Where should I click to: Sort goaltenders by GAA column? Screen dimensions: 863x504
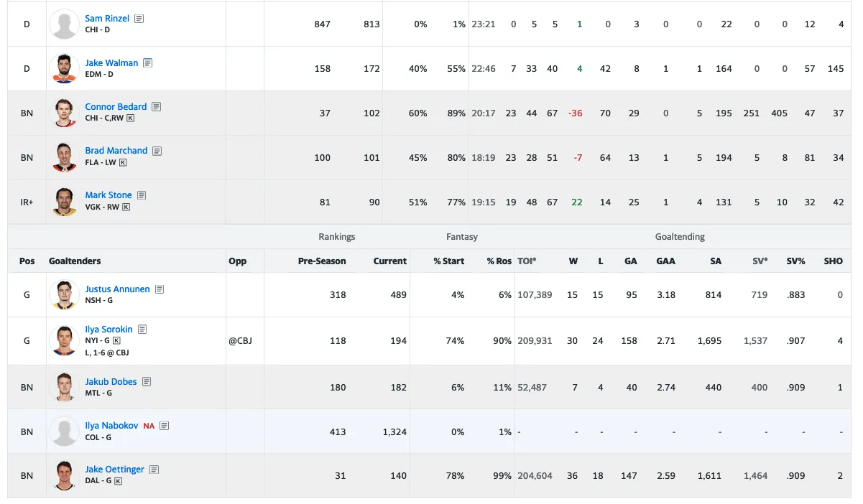tap(665, 261)
